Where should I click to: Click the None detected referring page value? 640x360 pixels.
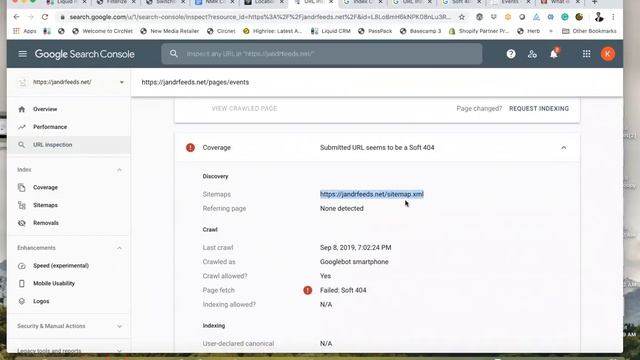click(342, 209)
